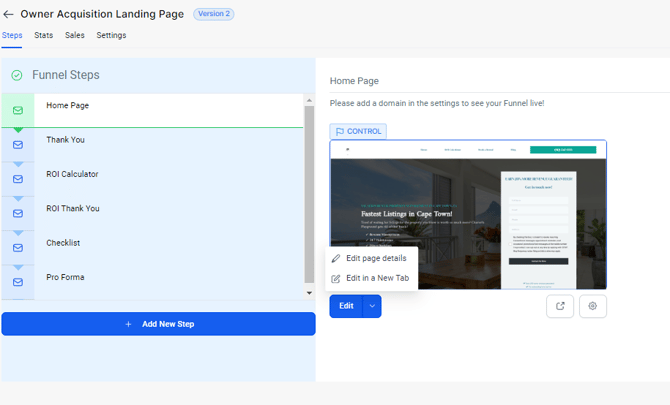Switch to the Stats tab
The image size is (670, 405).
43,35
